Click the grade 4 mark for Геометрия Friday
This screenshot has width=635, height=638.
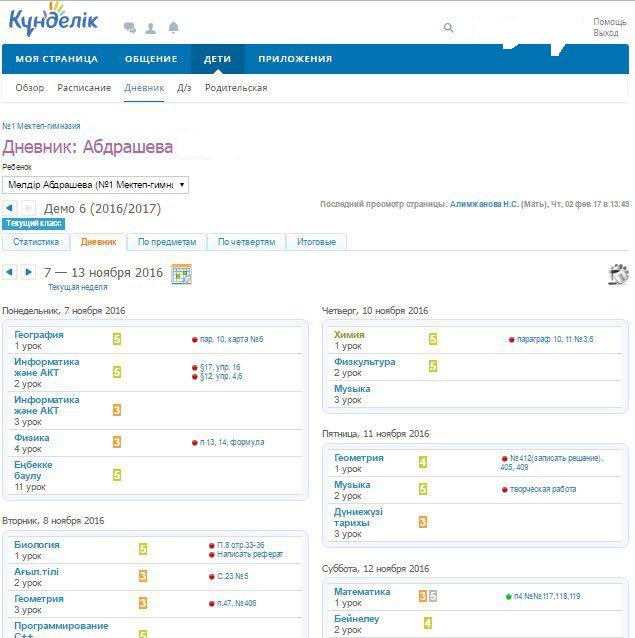point(423,462)
